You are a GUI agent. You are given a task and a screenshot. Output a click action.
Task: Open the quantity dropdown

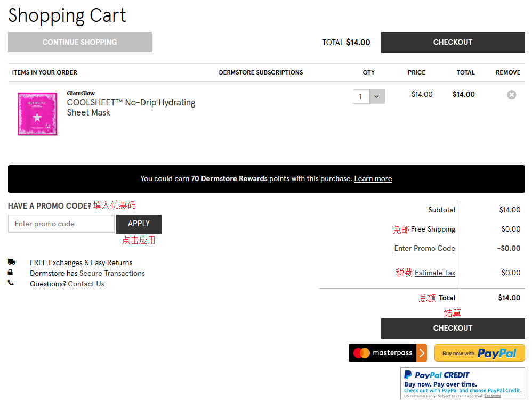point(376,96)
